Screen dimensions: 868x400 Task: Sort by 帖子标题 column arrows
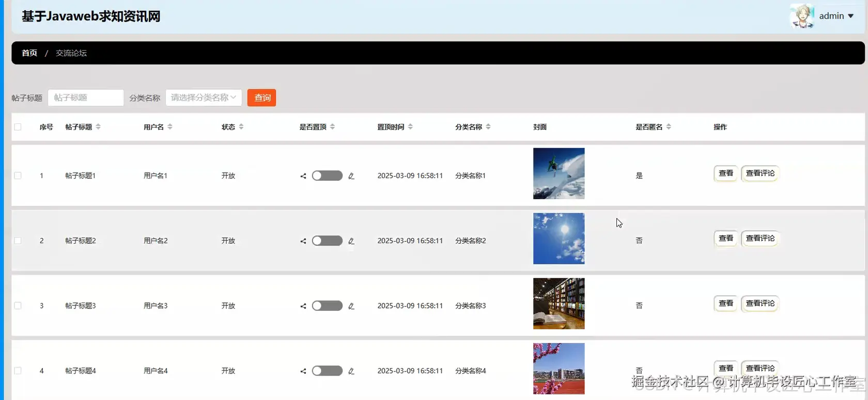[x=98, y=127]
